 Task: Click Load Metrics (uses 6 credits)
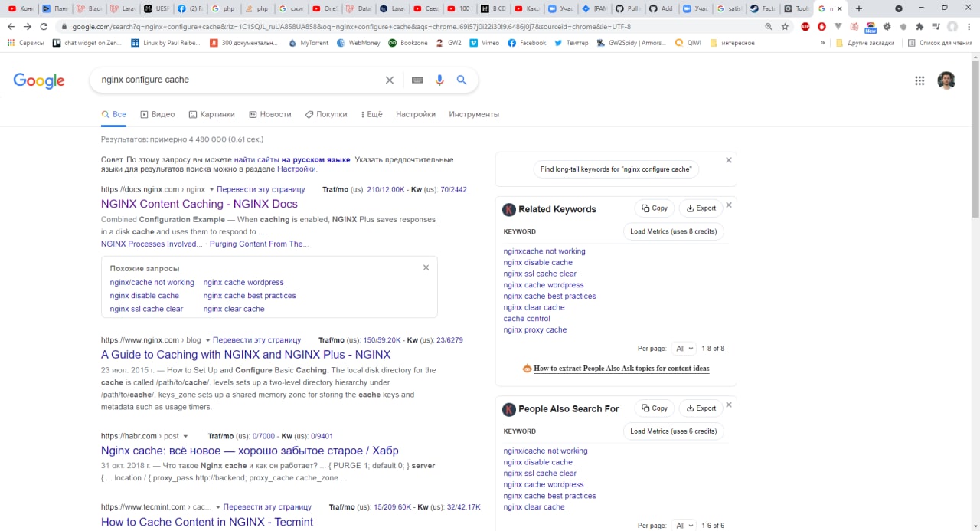673,431
